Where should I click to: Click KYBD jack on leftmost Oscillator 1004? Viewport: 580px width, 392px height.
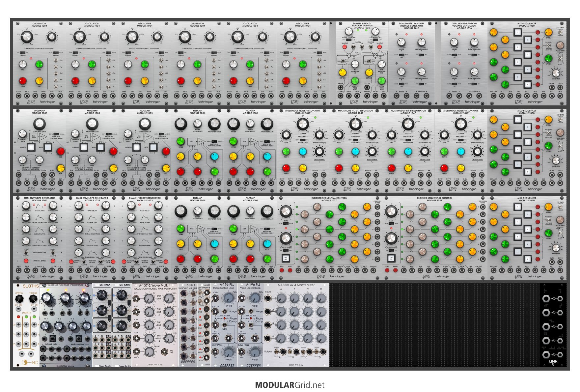tap(18, 96)
